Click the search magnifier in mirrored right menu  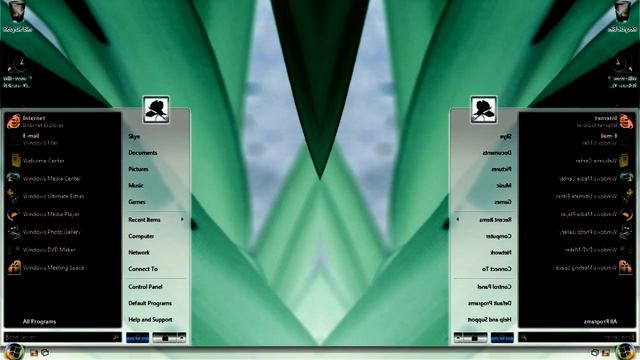pyautogui.click(x=524, y=337)
